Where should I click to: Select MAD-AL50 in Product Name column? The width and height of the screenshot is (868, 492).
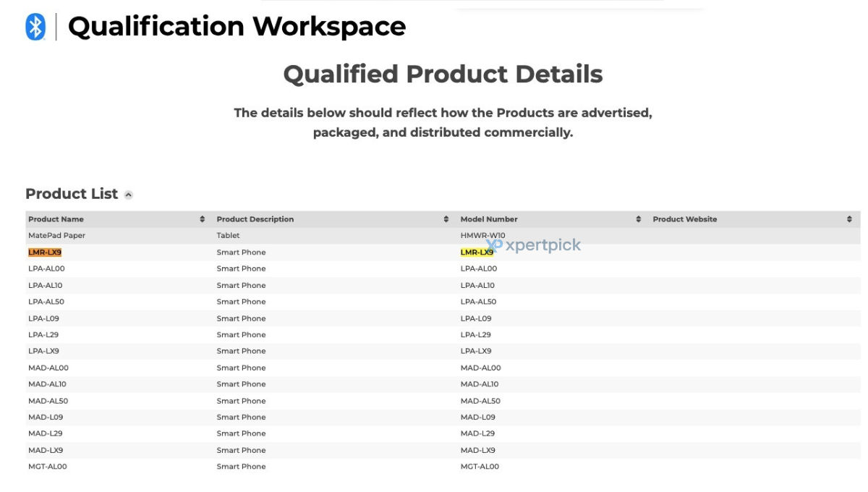click(48, 401)
